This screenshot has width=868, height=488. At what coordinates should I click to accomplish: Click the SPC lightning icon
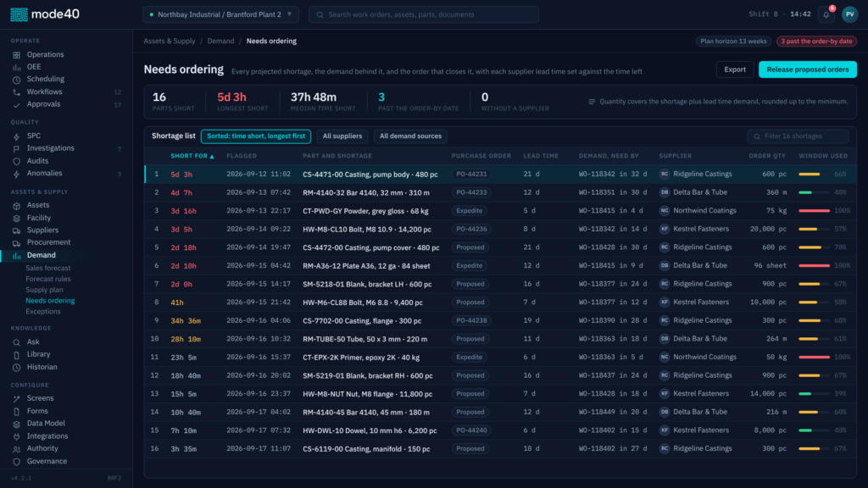(x=17, y=136)
